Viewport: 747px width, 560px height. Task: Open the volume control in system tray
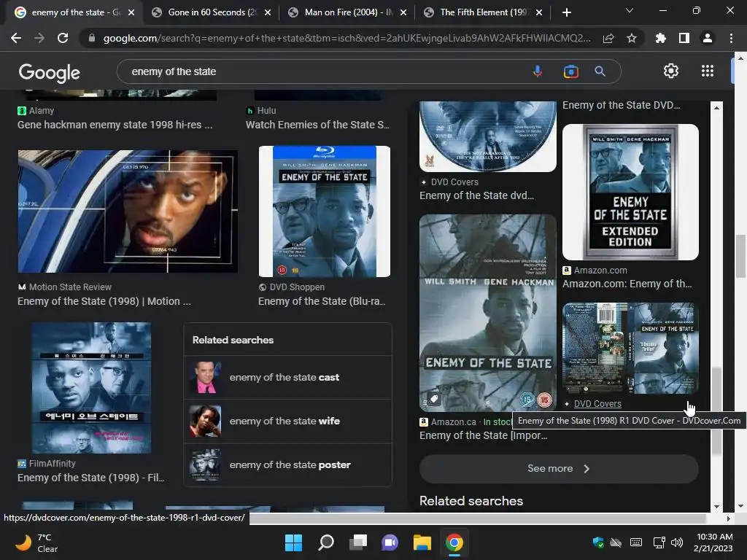676,542
